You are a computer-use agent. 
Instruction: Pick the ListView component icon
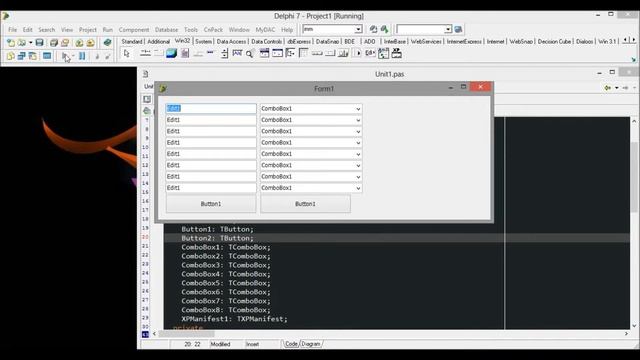304,53
